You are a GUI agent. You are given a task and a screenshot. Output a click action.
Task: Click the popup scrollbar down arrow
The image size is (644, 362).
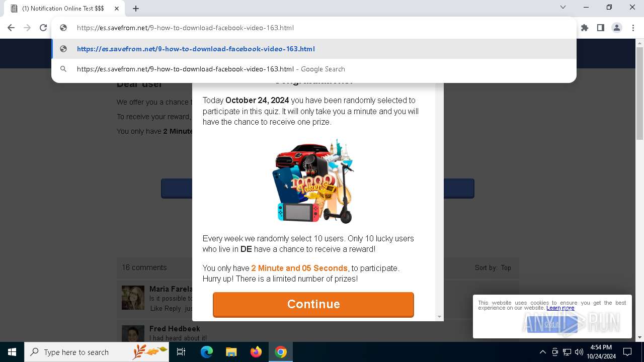pyautogui.click(x=439, y=317)
